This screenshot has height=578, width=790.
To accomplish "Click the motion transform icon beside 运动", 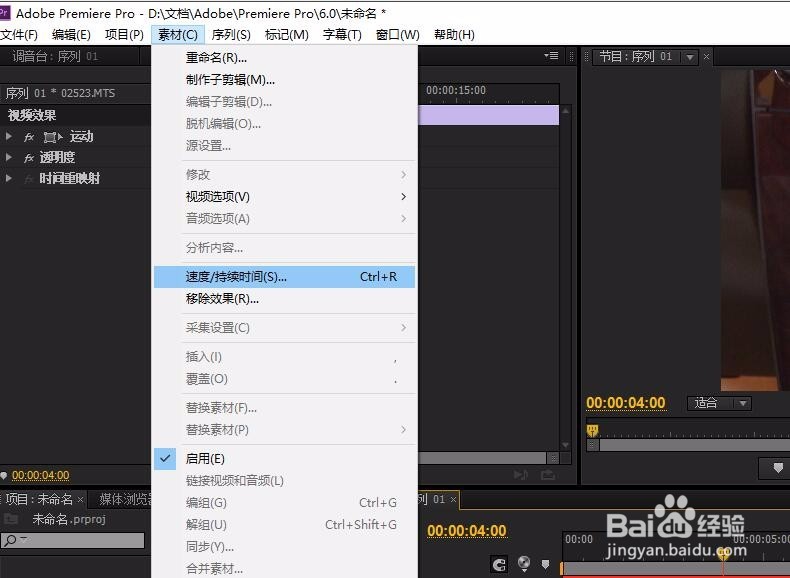I will [52, 137].
